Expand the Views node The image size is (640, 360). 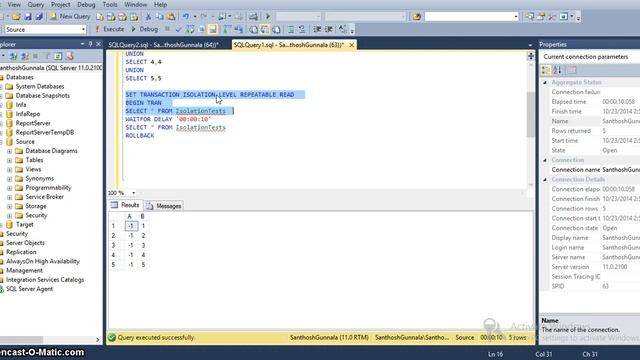[9, 169]
